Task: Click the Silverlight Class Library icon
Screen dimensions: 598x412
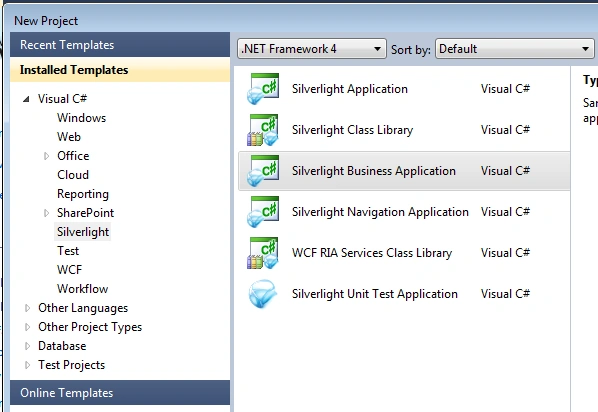Action: pyautogui.click(x=263, y=130)
